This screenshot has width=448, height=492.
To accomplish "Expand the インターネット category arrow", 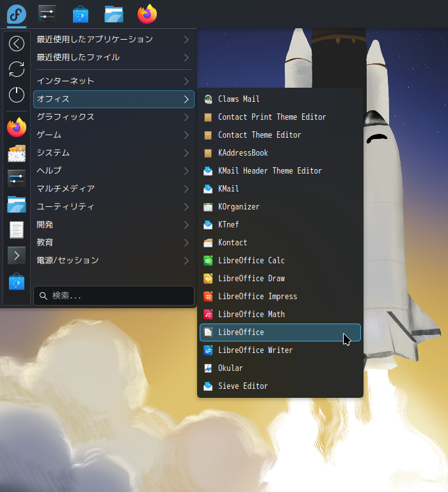I will pyautogui.click(x=186, y=81).
